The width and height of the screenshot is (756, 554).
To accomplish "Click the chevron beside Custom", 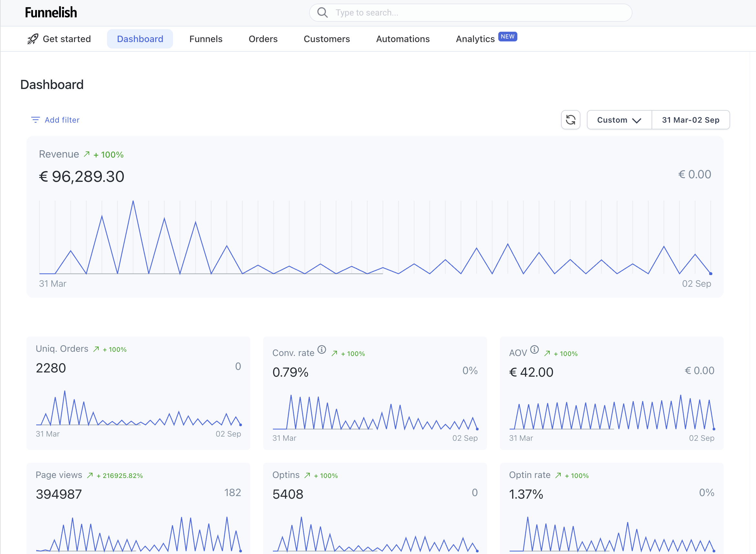I will pos(636,120).
